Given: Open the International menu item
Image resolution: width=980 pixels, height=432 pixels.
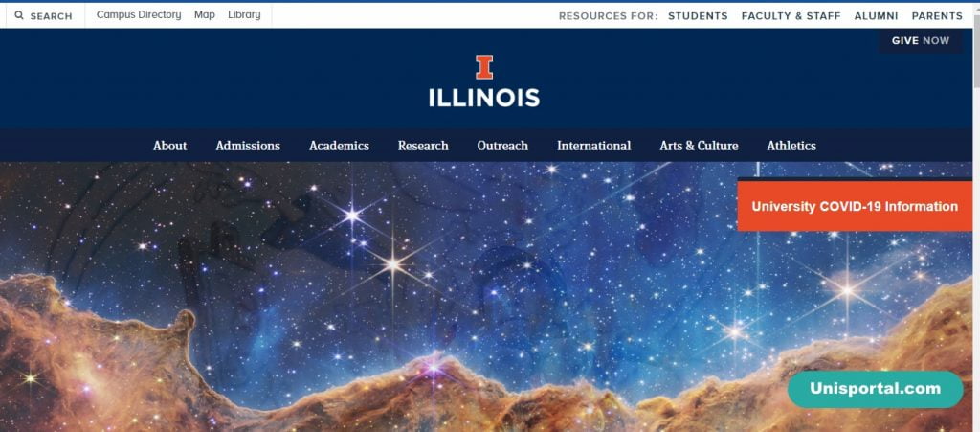Looking at the screenshot, I should point(593,146).
